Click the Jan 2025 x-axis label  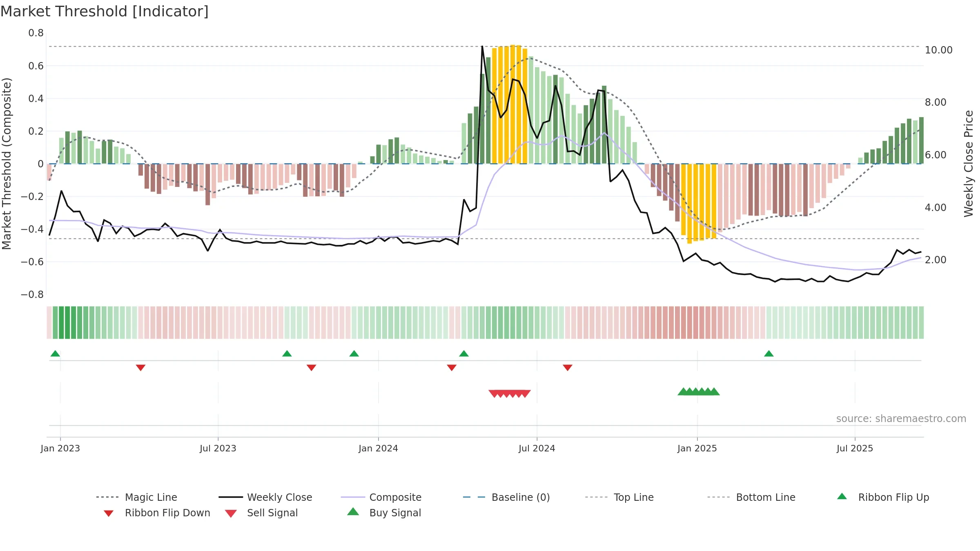697,448
